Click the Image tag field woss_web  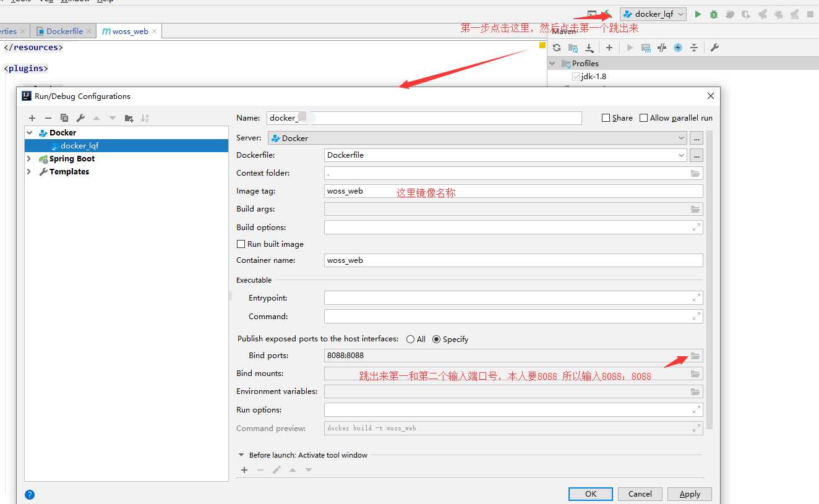point(513,191)
